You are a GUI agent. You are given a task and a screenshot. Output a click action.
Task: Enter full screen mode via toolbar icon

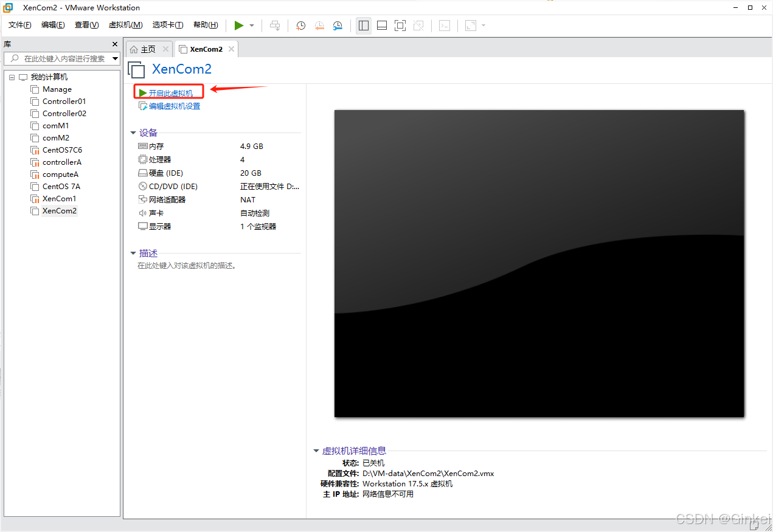pyautogui.click(x=400, y=26)
